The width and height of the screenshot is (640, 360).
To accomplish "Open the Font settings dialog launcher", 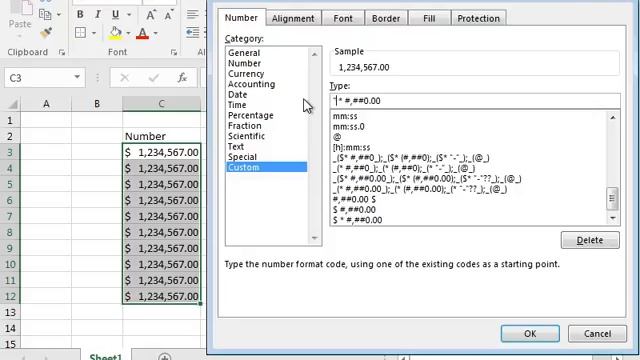I will pyautogui.click(x=174, y=52).
